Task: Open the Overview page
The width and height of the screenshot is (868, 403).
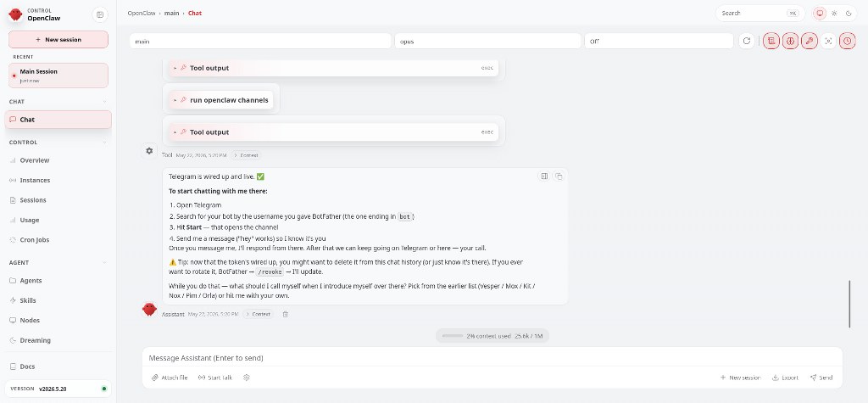Action: [58, 160]
